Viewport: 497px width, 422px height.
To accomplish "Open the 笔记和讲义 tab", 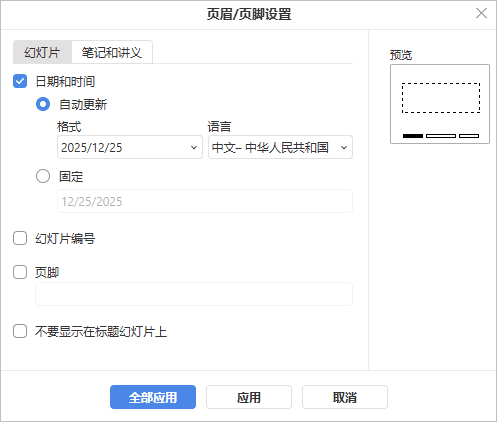I will point(112,52).
